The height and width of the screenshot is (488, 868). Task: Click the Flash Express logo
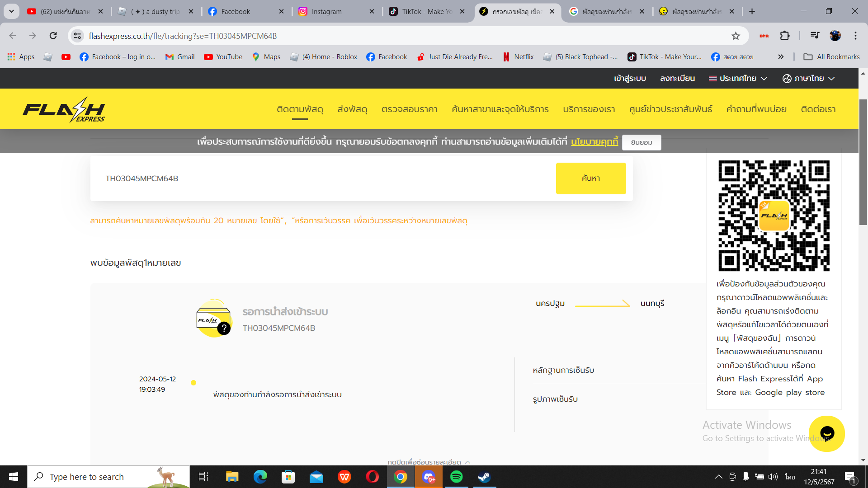point(64,109)
